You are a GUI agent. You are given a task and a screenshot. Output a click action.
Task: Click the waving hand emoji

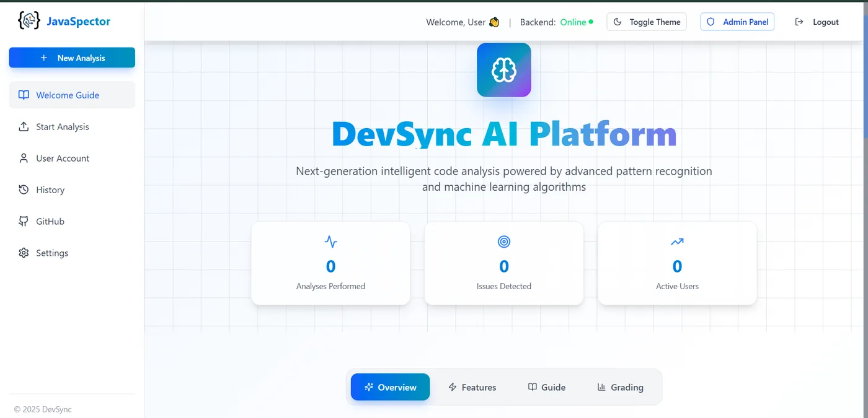tap(494, 22)
